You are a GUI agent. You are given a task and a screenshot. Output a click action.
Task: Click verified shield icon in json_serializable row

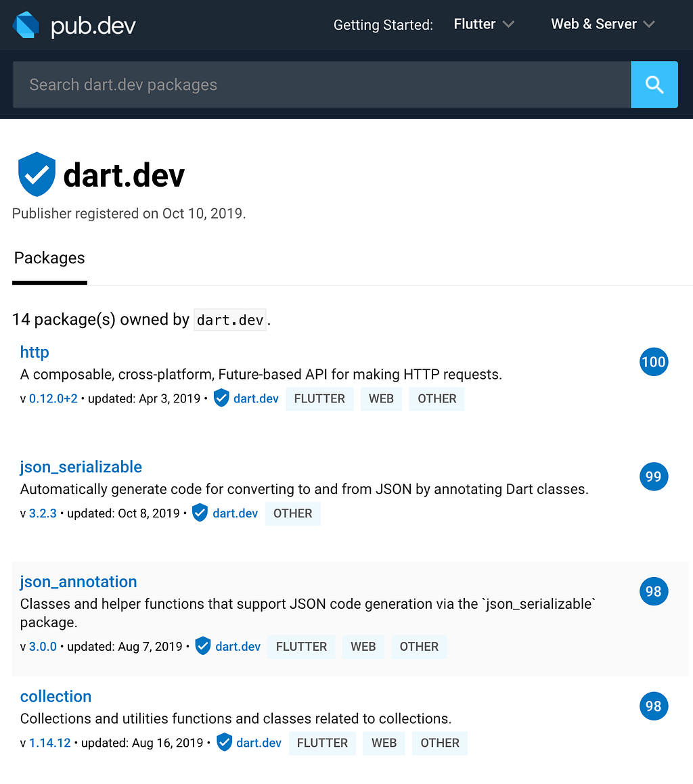pos(200,513)
